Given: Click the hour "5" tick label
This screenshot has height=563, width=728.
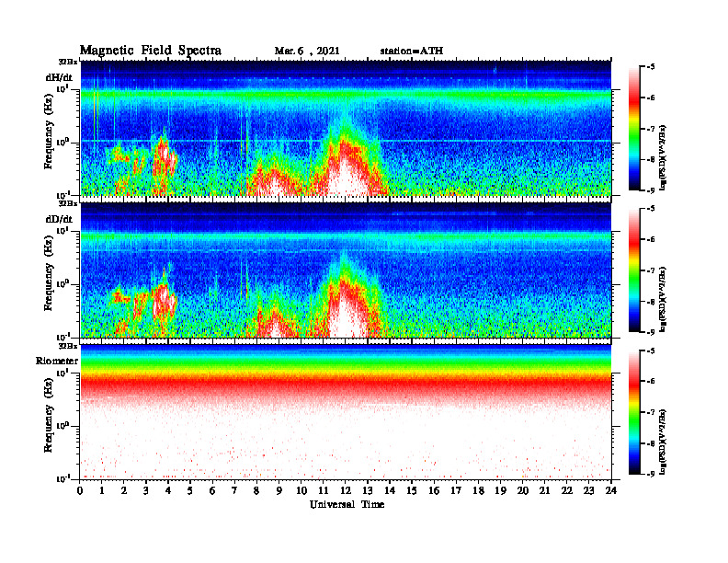Looking at the screenshot, I should coord(190,490).
